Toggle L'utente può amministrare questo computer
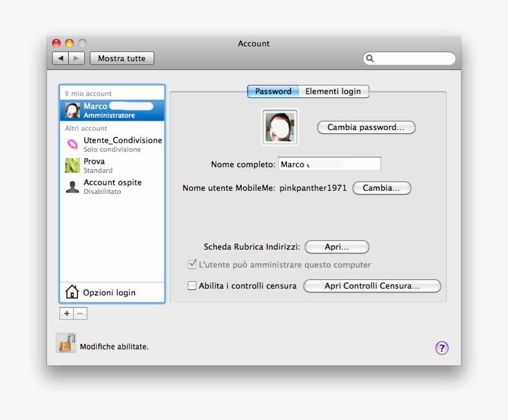 click(193, 265)
